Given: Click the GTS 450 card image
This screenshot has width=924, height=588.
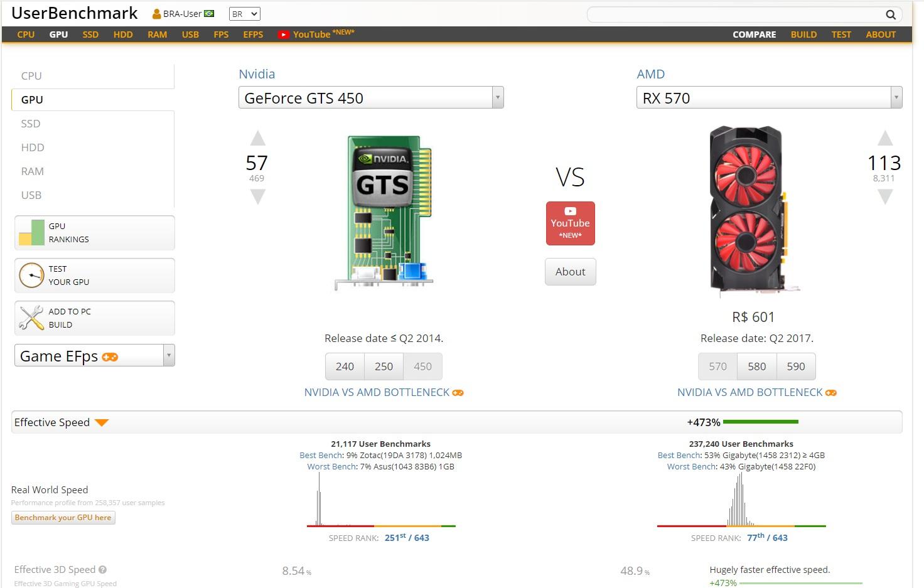Looking at the screenshot, I should pos(384,213).
